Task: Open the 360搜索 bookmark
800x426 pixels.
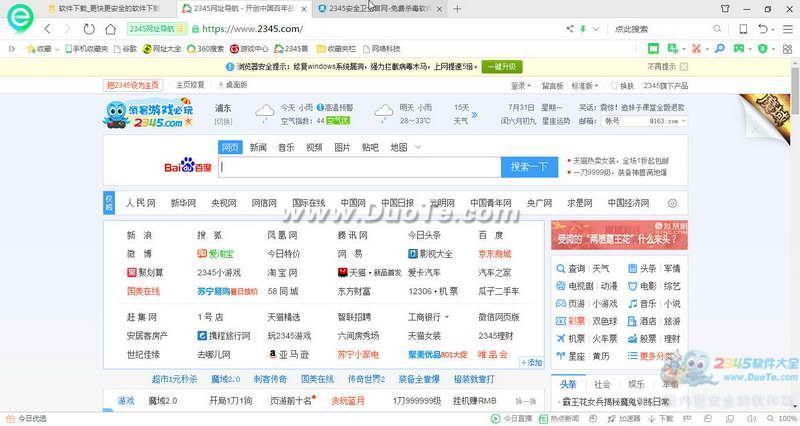Action: click(206, 49)
